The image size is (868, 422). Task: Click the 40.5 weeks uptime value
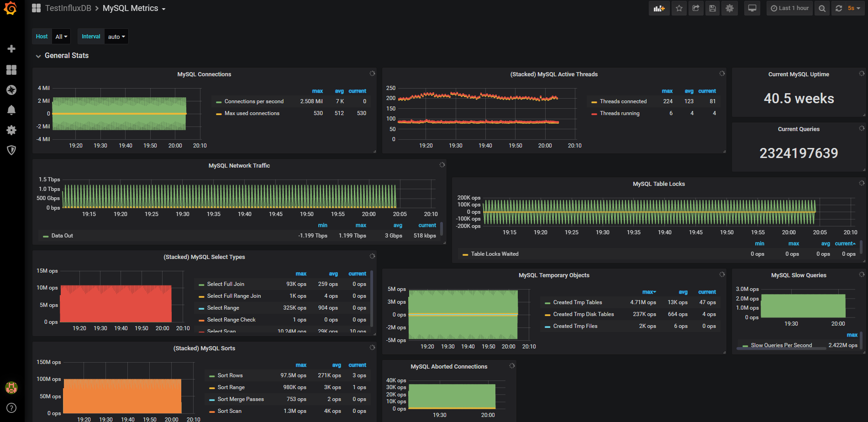point(799,99)
